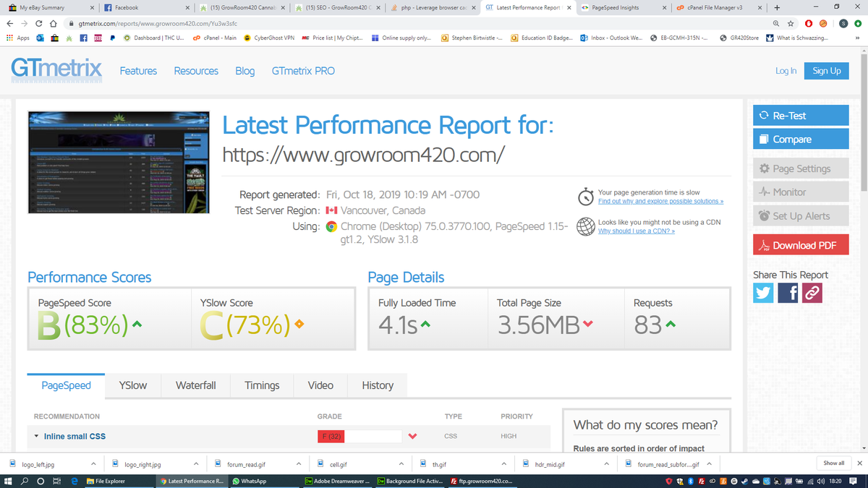868x488 pixels.
Task: Click the F (32) grade bar
Action: [x=359, y=437]
